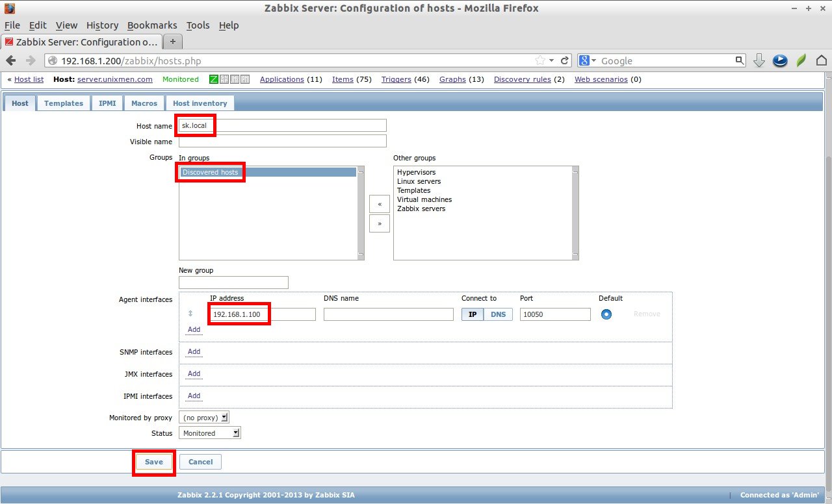
Task: Bookmark this page with the star icon
Action: coord(540,60)
